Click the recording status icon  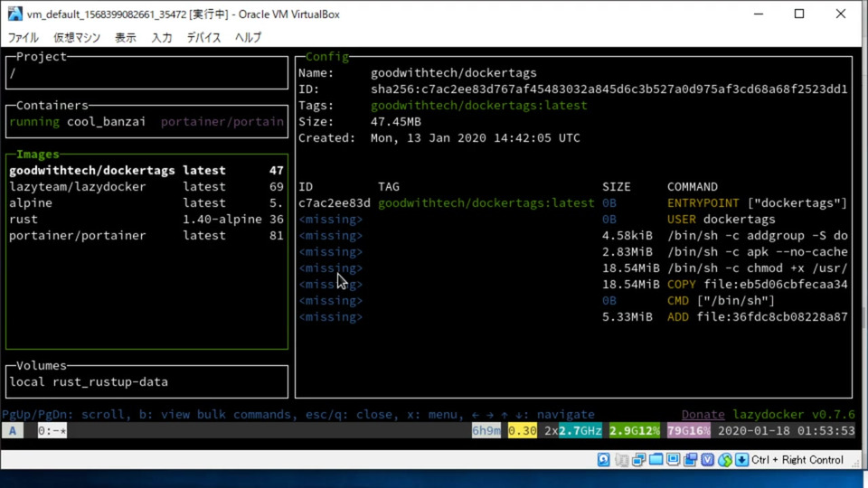point(690,460)
